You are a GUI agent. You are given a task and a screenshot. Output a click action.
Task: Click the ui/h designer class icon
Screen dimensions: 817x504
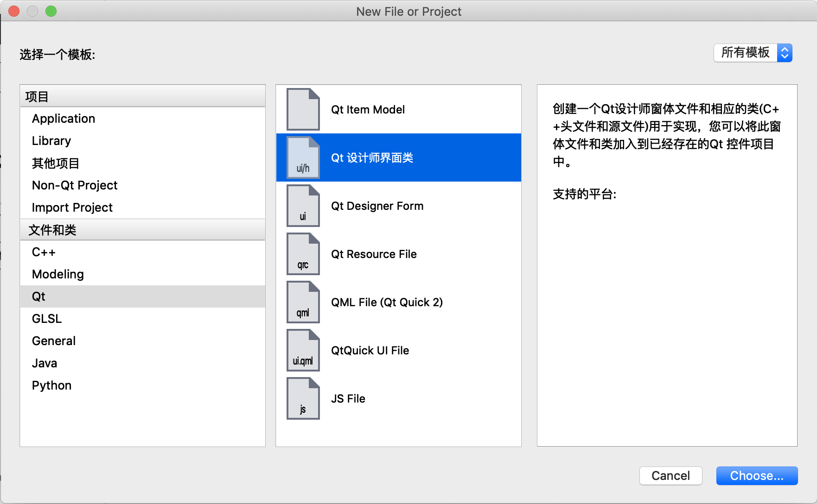(303, 157)
